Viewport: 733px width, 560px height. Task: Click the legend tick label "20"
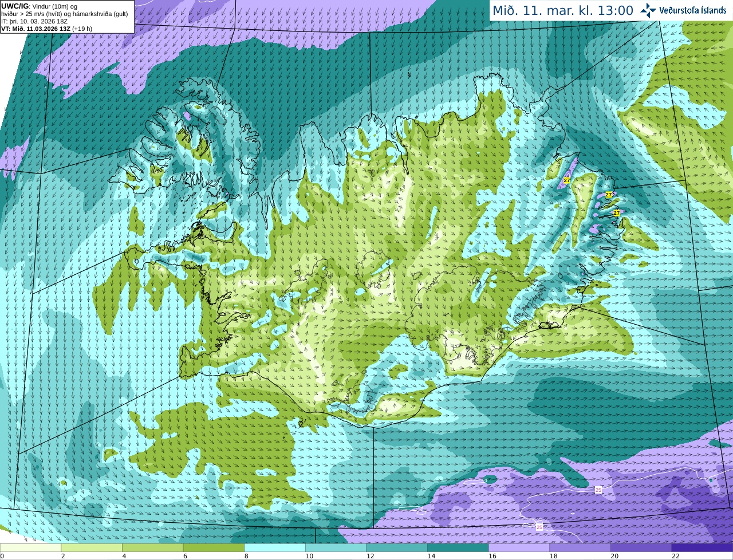coord(614,556)
